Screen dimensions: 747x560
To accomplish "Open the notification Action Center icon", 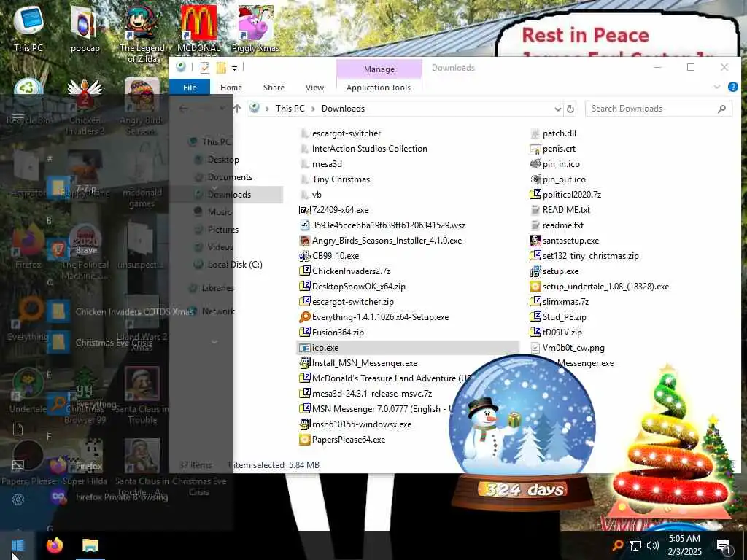I will (724, 545).
